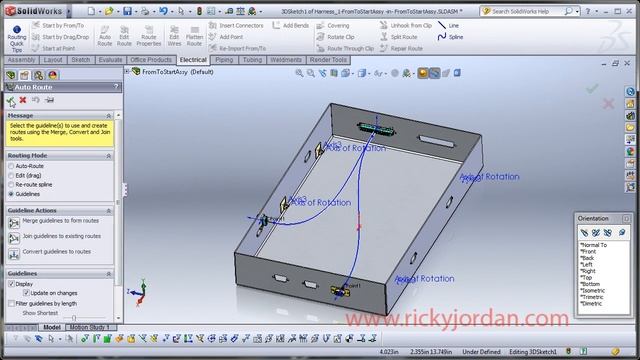Image resolution: width=640 pixels, height=360 pixels.
Task: Click Insert Connectors button
Action: click(x=236, y=25)
